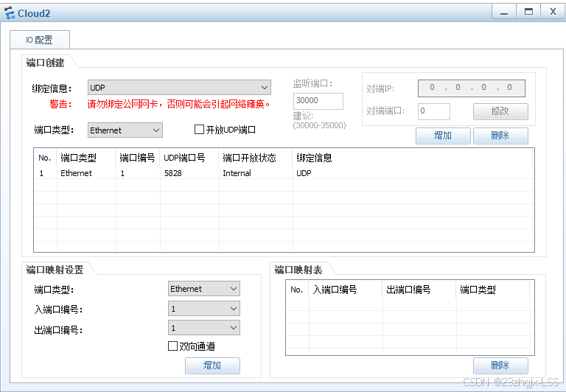Open the 出端口编号 dropdown

tap(204, 328)
